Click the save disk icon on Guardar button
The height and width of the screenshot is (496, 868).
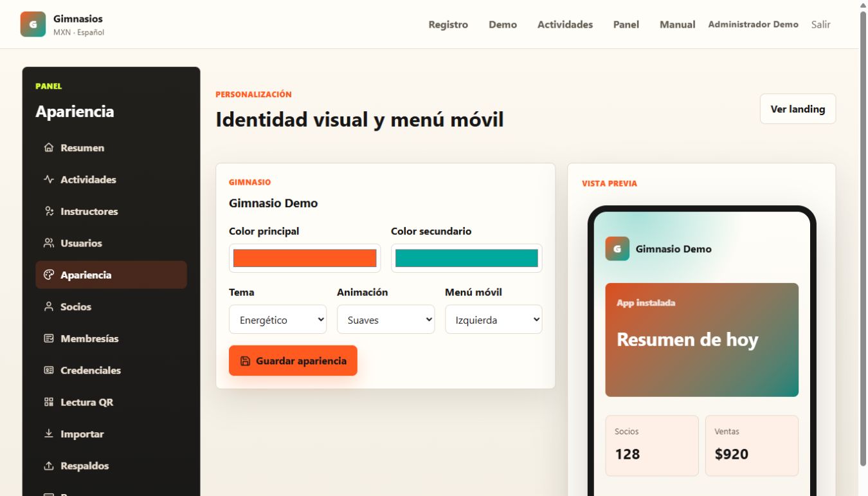(245, 361)
